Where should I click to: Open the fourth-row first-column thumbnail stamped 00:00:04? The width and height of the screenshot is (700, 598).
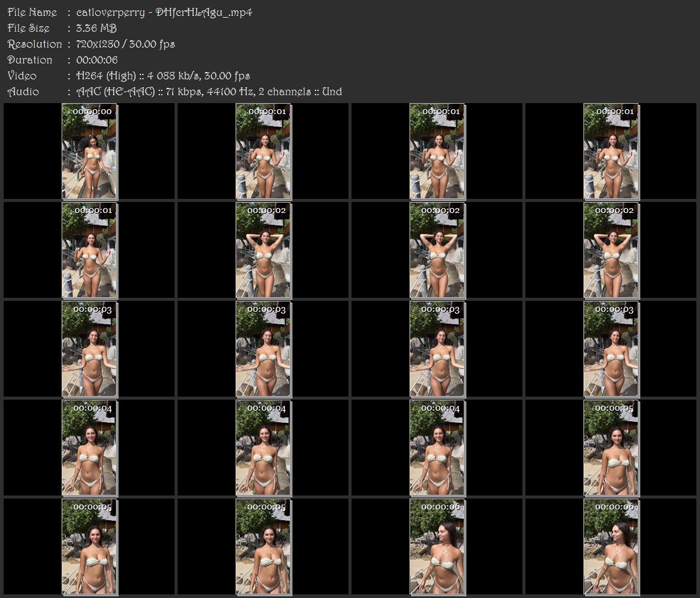pos(89,448)
